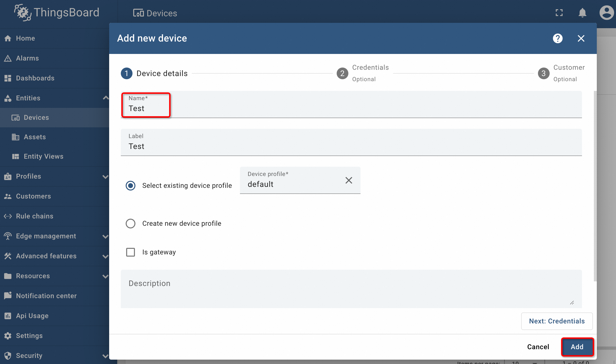This screenshot has width=616, height=364.
Task: Open Entity Views menu item
Action: pyautogui.click(x=54, y=156)
